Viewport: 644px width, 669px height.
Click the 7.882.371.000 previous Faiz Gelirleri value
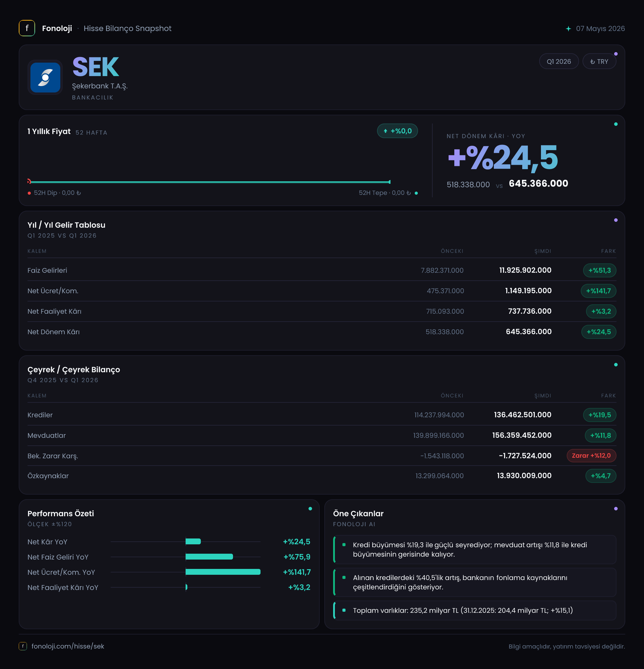(x=442, y=270)
